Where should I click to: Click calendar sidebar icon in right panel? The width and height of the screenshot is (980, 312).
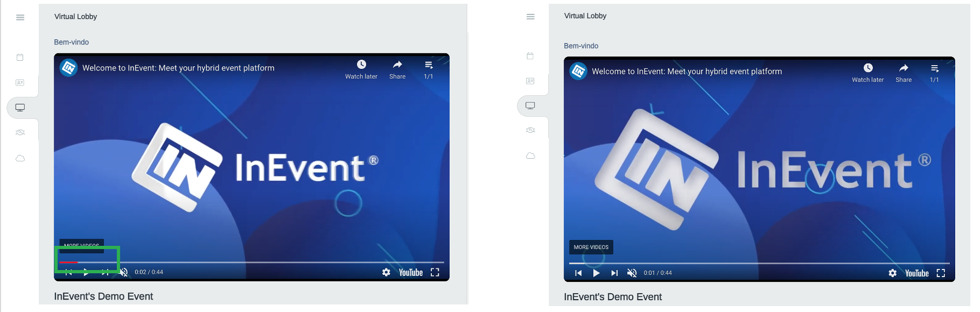[530, 55]
